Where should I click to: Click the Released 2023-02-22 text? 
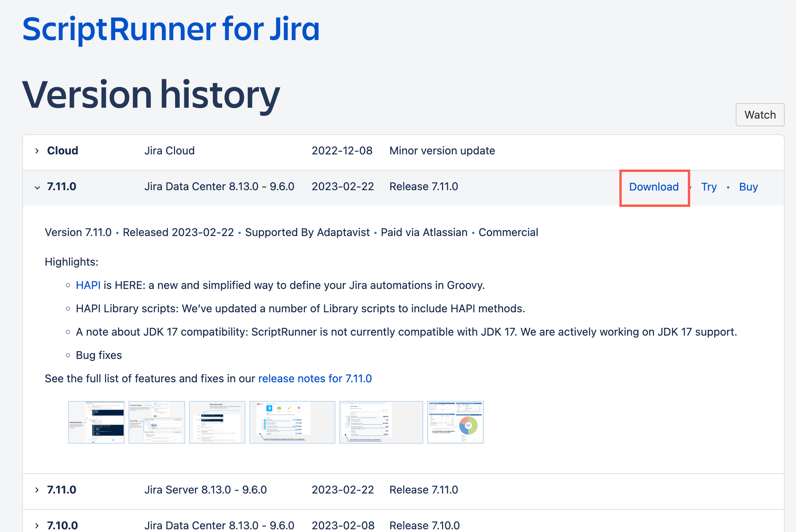[178, 232]
